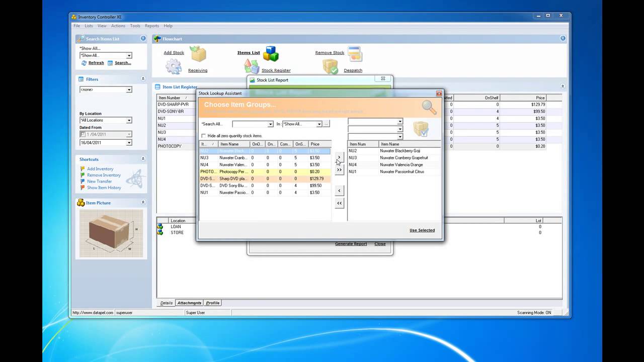Switch to the Profile tab

coord(213,303)
